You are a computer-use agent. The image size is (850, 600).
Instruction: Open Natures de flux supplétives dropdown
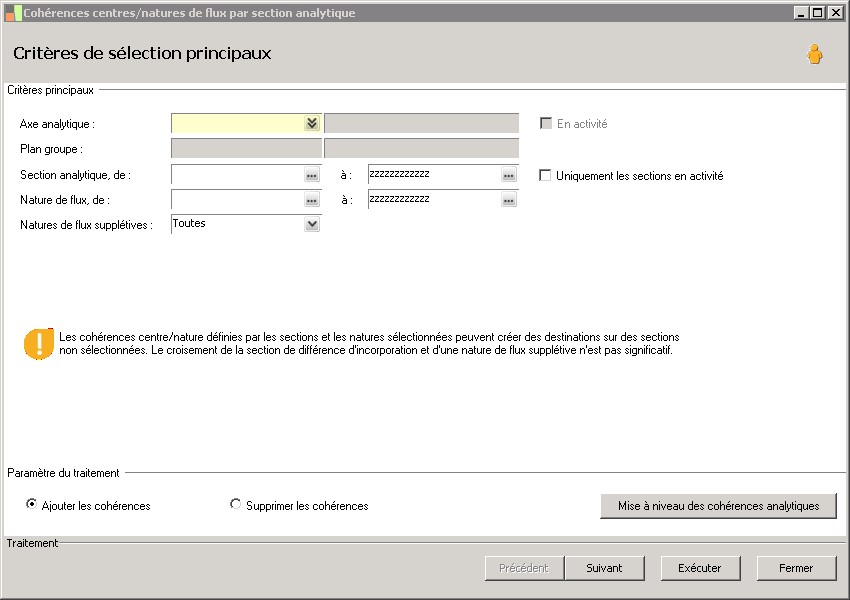pos(312,225)
